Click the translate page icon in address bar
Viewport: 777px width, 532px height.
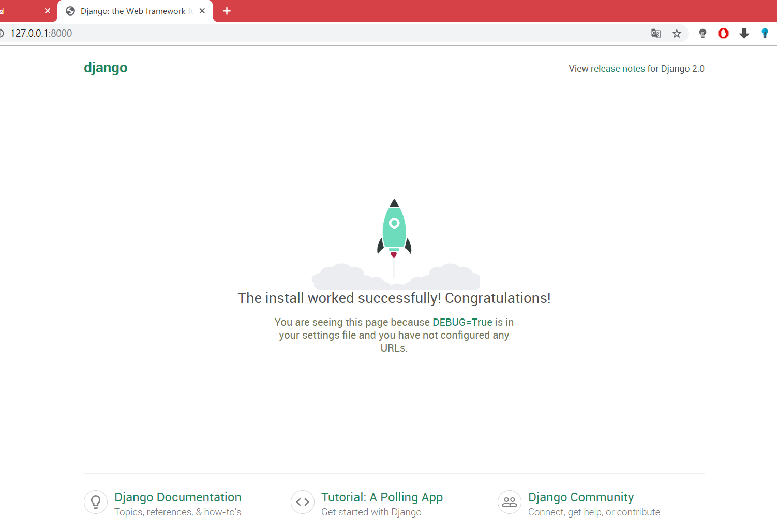pos(656,34)
